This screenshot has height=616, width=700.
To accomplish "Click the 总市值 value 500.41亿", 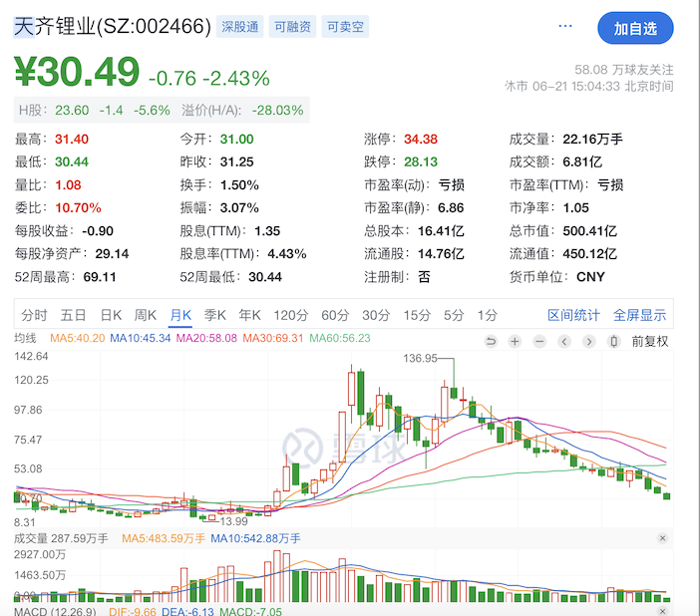I will click(x=589, y=231).
